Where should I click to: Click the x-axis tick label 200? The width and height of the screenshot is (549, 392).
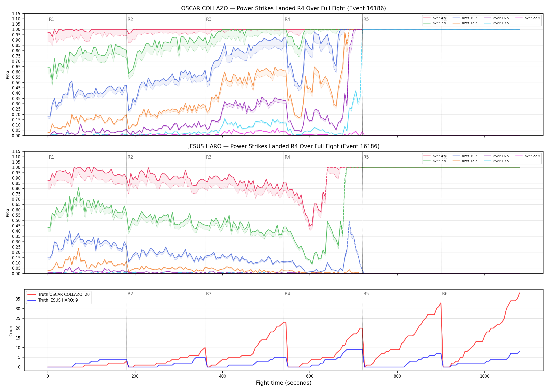(x=135, y=376)
